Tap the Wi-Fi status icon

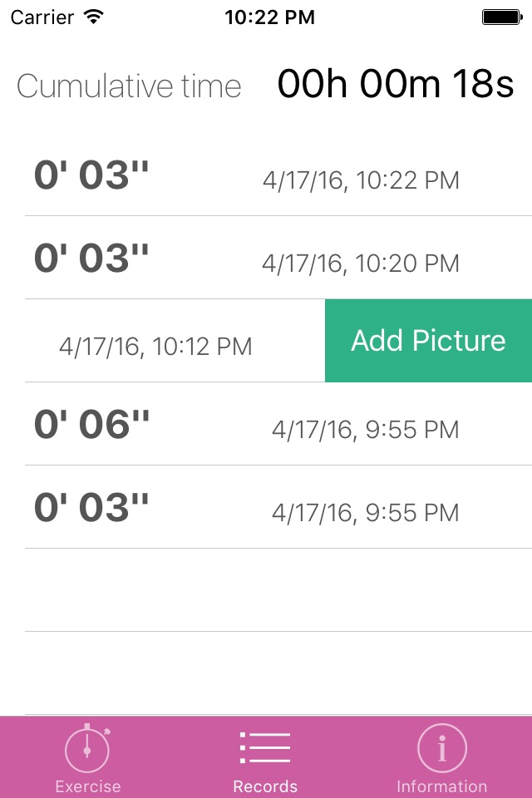pos(94,17)
